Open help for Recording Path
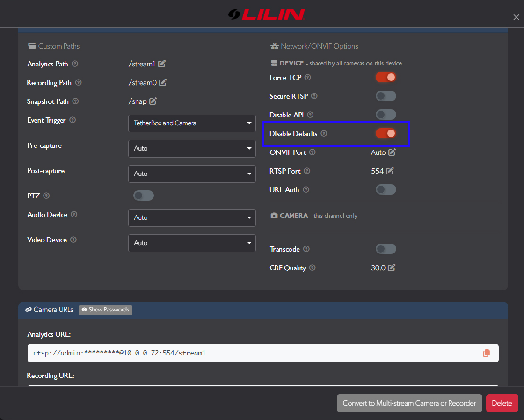The width and height of the screenshot is (524, 420). pos(79,82)
